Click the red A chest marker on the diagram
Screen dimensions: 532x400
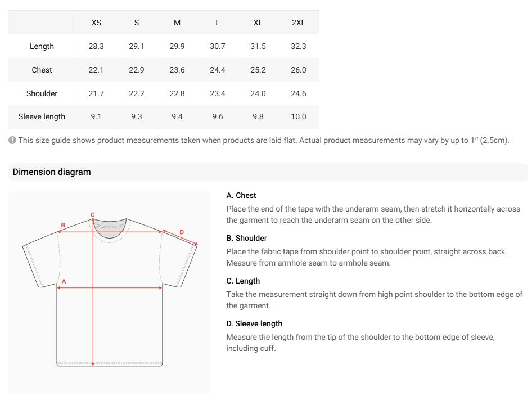(64, 281)
